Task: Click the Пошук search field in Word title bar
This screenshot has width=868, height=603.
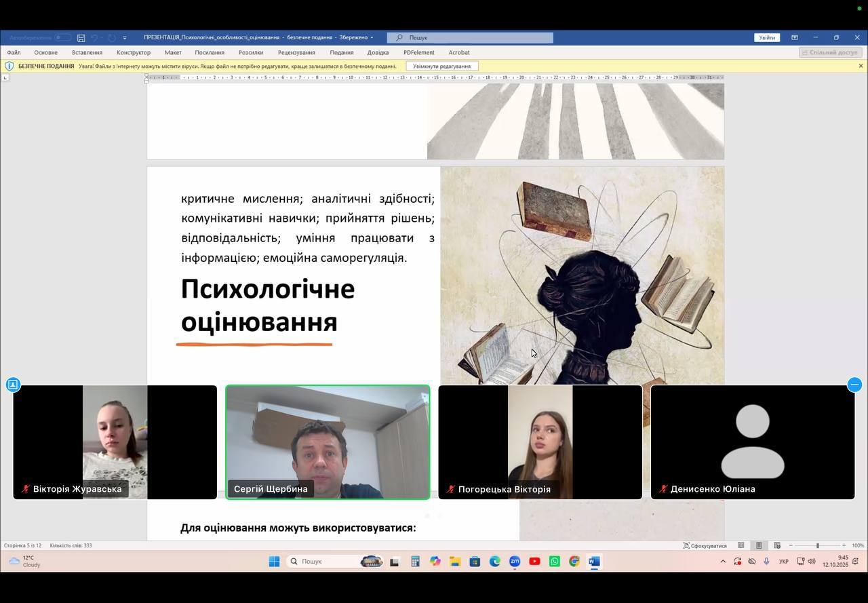Action: tap(470, 37)
